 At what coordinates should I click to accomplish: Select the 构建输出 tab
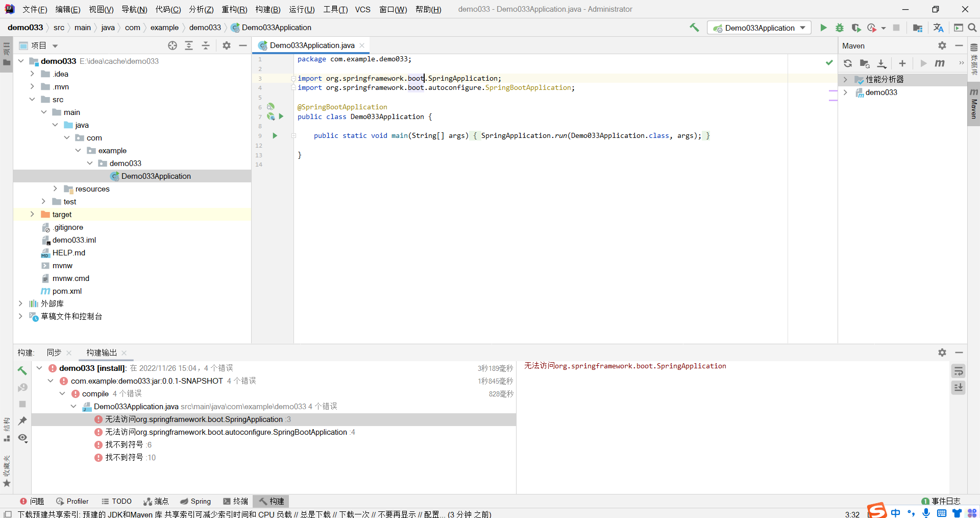click(102, 352)
